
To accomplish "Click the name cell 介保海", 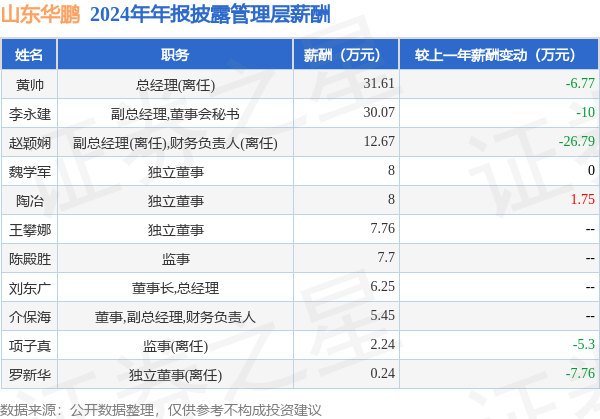I will [x=29, y=317].
